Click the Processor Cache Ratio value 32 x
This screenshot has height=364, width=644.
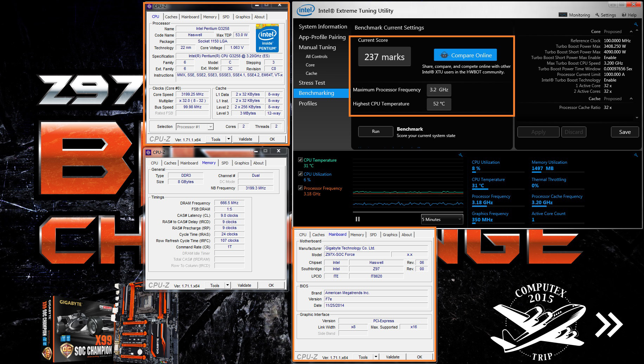pos(608,108)
